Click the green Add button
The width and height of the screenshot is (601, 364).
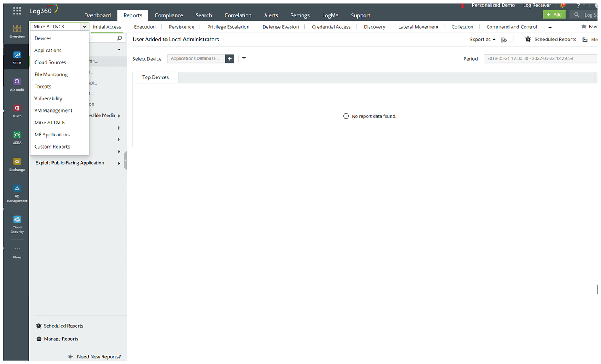click(x=554, y=15)
